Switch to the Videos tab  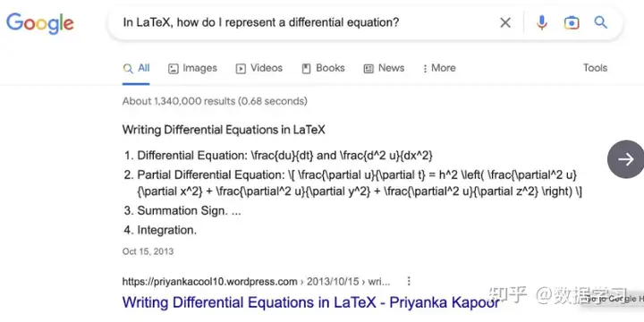click(x=258, y=68)
